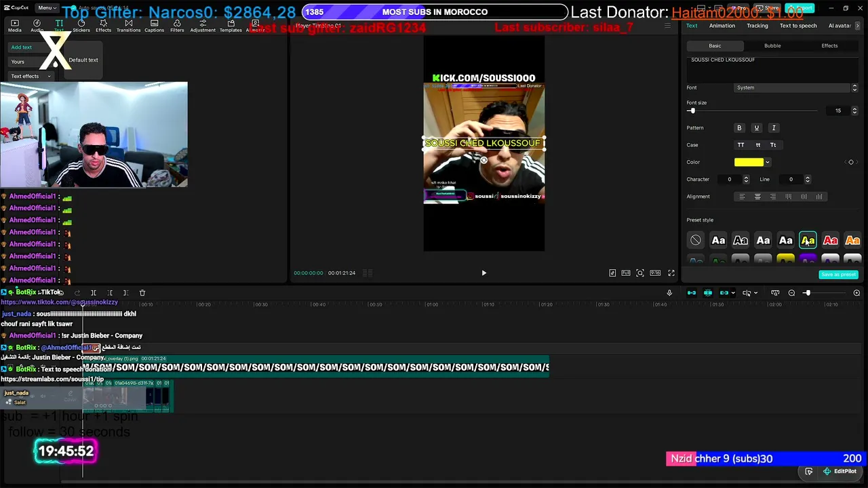Adjust the timeline zoom slider

coord(807,293)
